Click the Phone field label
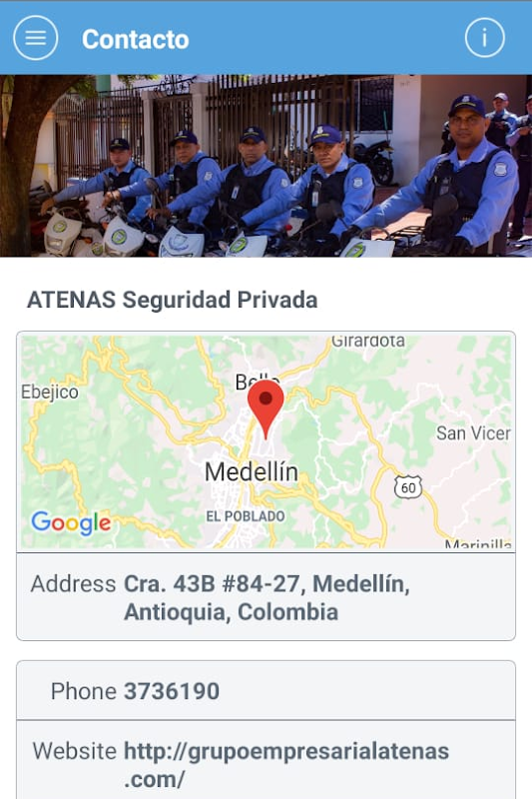Image resolution: width=532 pixels, height=799 pixels. tap(84, 691)
